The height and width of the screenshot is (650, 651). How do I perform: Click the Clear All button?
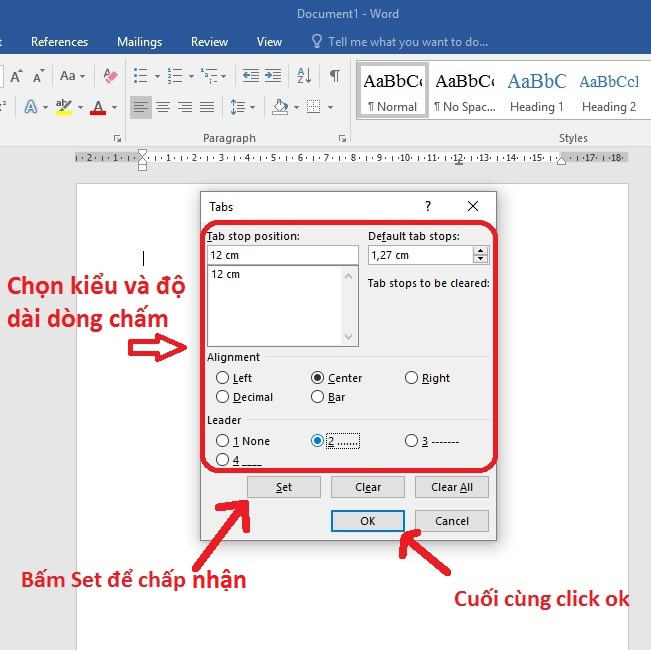[452, 487]
